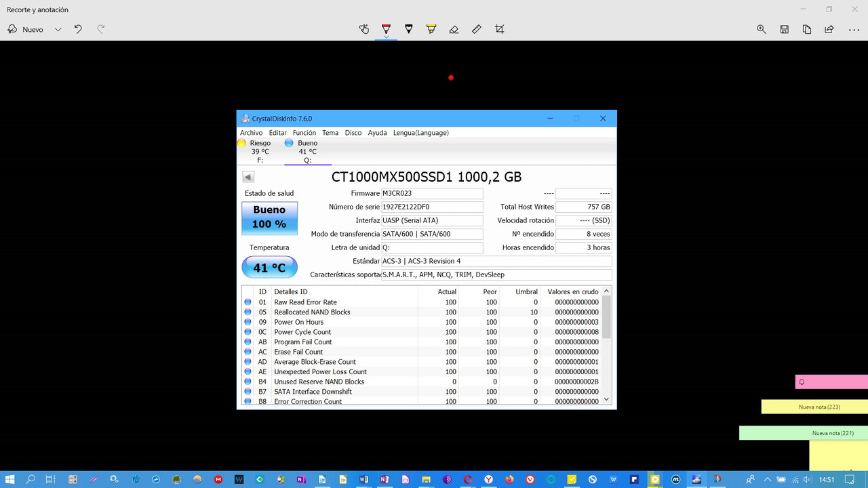Image resolution: width=868 pixels, height=488 pixels.
Task: Select the Power On Hours row
Action: click(x=421, y=322)
